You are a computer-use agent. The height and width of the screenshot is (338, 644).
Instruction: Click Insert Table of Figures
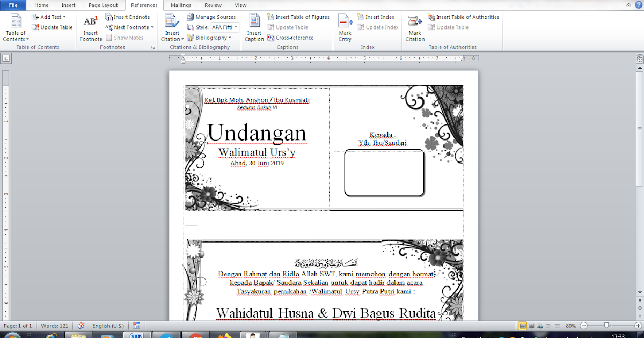click(x=298, y=17)
